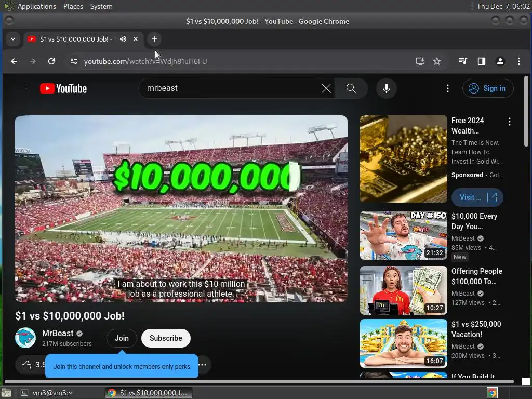Open the YouTube hamburger guide menu
Screen dimensions: 532x399
[x=21, y=88]
